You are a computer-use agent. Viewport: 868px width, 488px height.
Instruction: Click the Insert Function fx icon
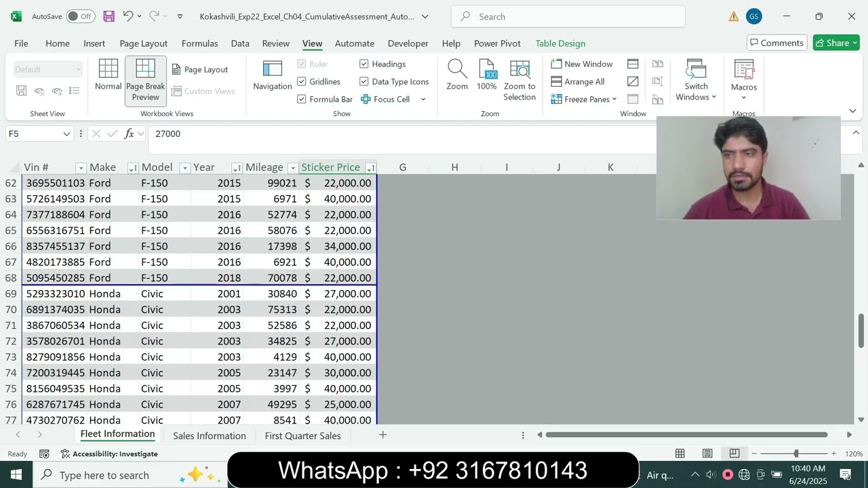click(x=130, y=134)
